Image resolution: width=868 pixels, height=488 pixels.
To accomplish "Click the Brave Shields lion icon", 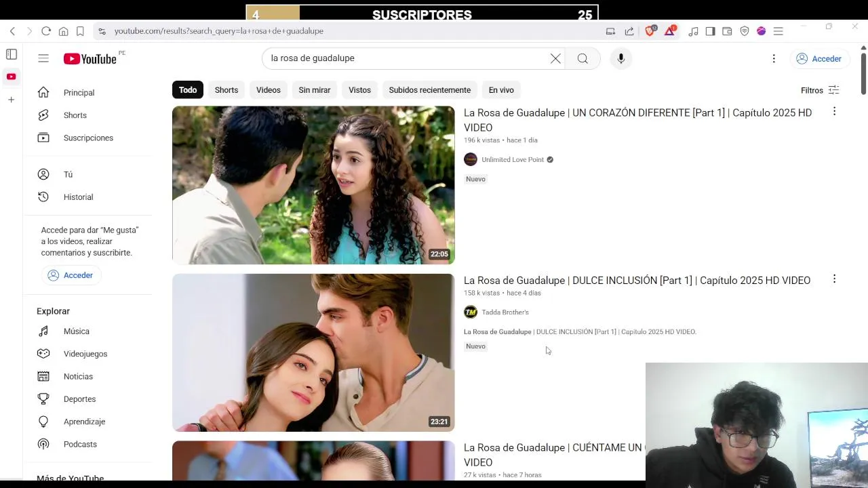I will 650,30.
